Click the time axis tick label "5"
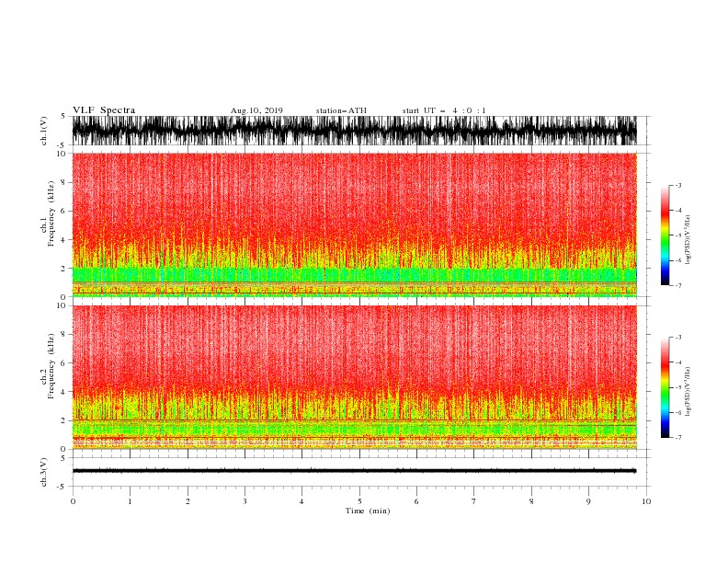This screenshot has width=728, height=563. [359, 501]
